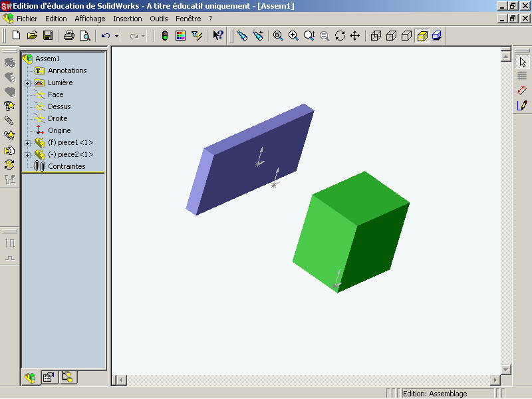Open the Affichage menu
This screenshot has width=532, height=399.
point(90,19)
